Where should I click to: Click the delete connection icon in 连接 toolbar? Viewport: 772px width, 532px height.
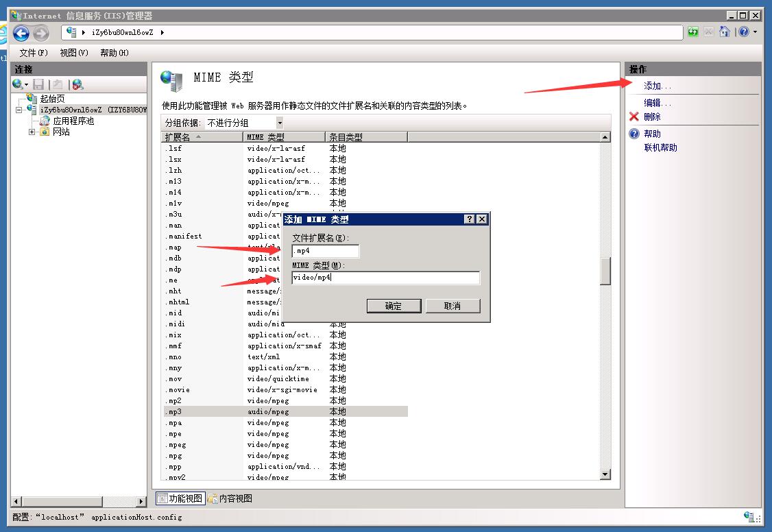(77, 84)
